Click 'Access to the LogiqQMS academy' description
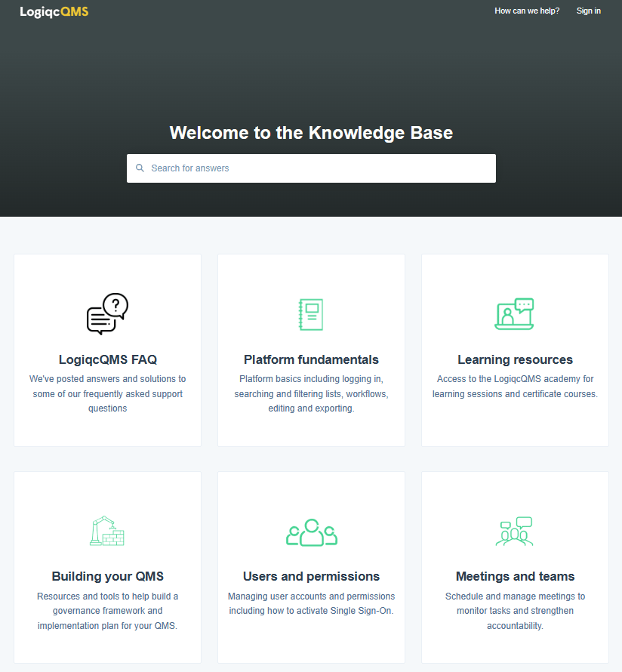Viewport: 622px width, 672px height. [x=515, y=386]
